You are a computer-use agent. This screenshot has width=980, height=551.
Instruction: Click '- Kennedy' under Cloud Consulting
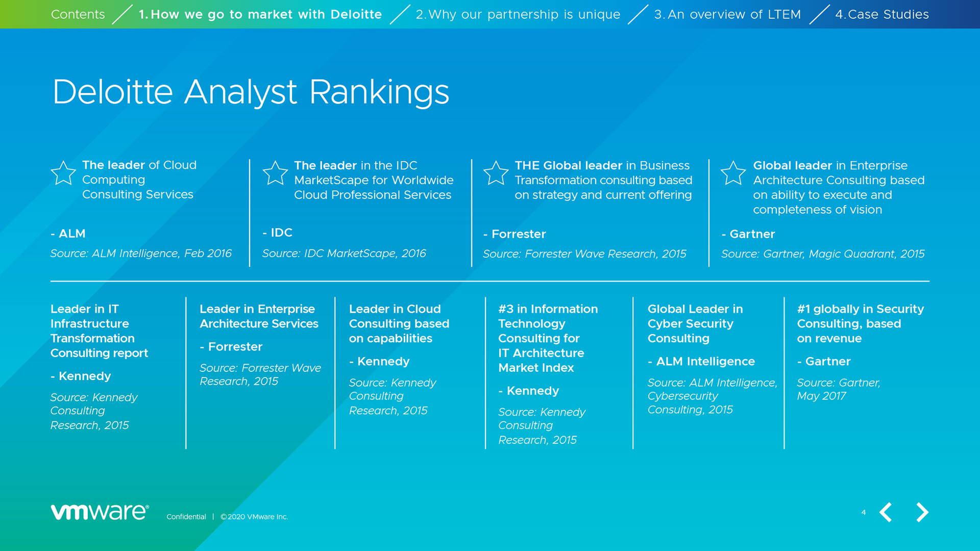tap(379, 362)
